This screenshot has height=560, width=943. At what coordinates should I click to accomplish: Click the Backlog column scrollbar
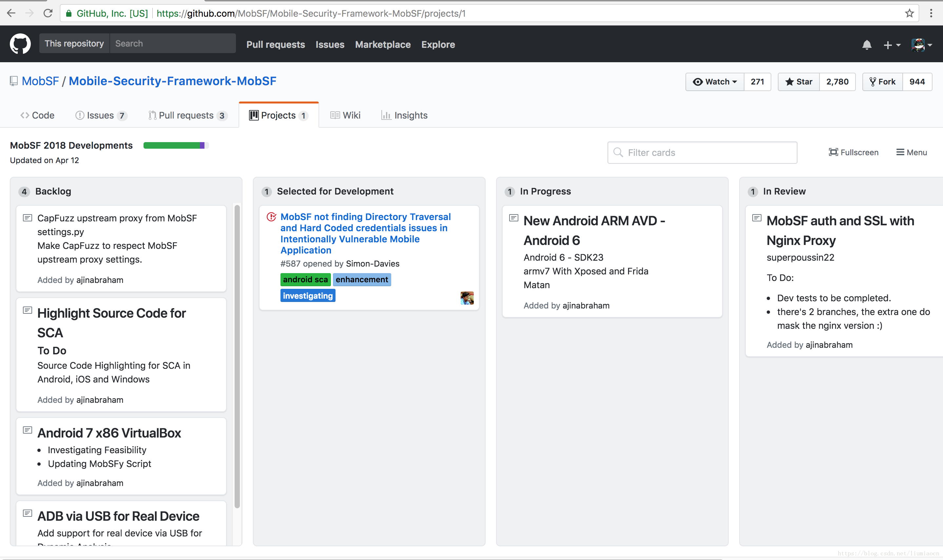[237, 356]
